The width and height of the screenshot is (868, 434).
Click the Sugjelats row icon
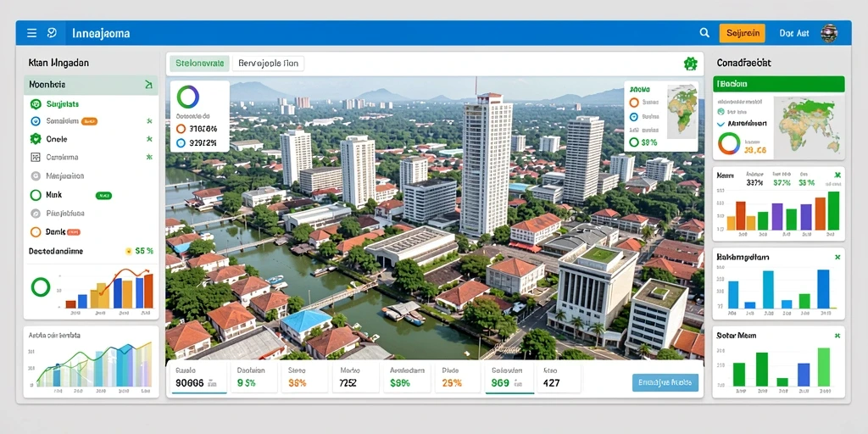pyautogui.click(x=36, y=104)
